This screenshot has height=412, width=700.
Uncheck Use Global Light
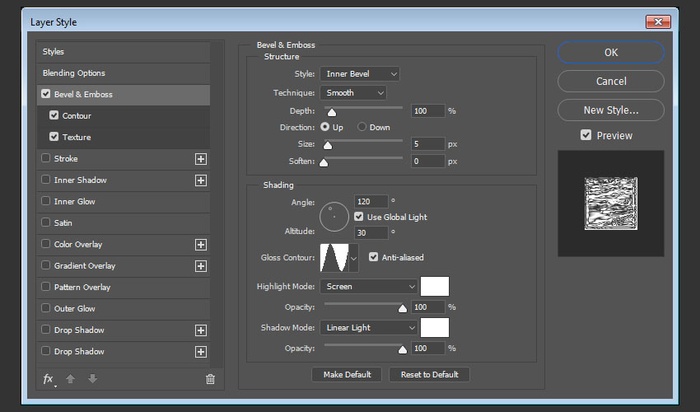[x=359, y=217]
